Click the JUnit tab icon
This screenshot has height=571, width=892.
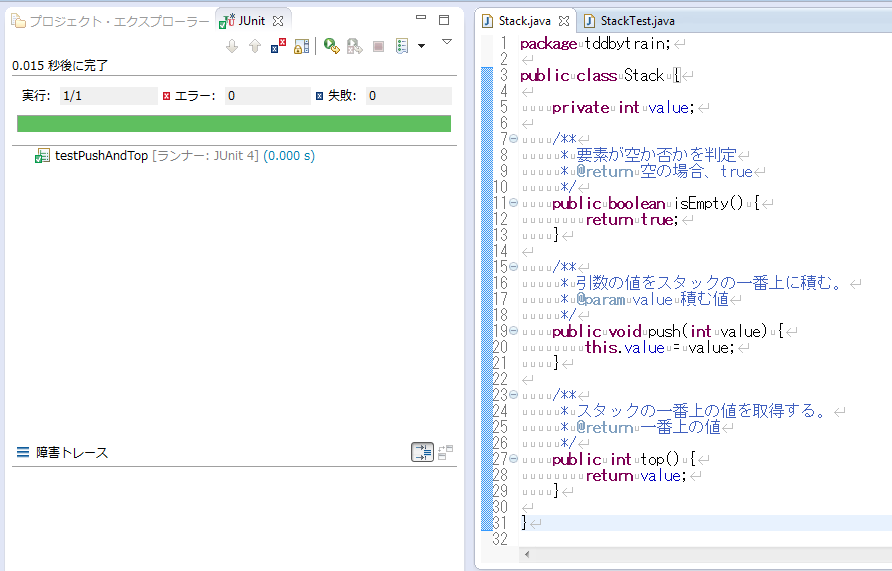[x=227, y=21]
